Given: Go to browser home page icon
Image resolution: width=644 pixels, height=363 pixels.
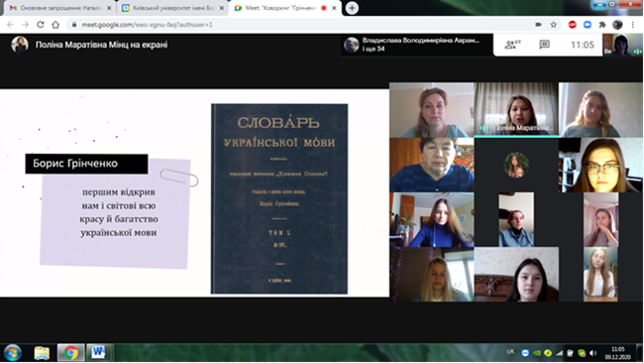Looking at the screenshot, I should 55,25.
